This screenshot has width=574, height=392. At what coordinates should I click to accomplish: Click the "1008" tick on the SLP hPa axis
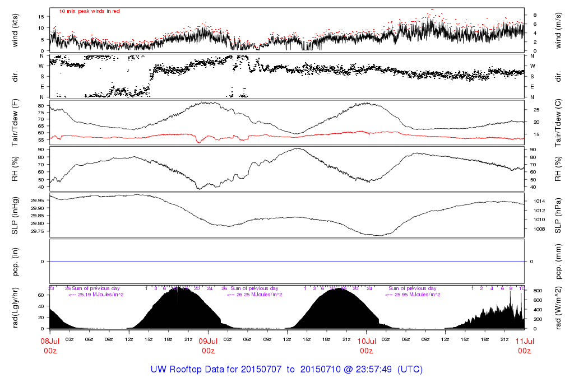point(539,229)
